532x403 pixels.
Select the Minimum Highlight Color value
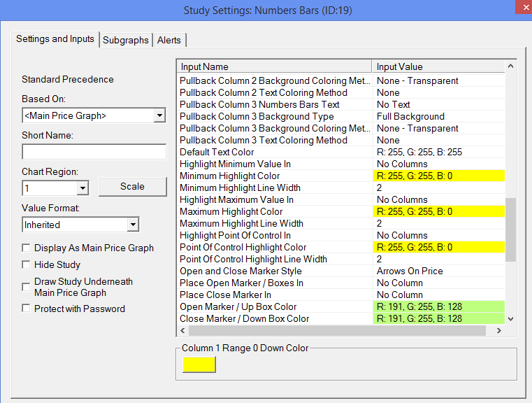(439, 176)
